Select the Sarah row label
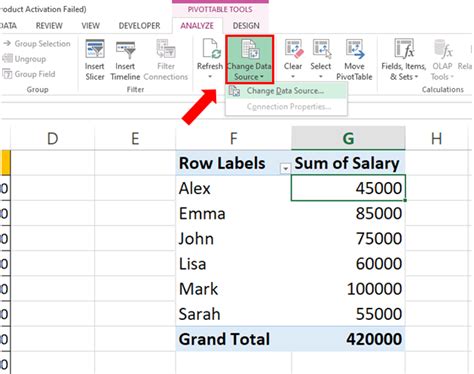Screen dimensions: 474x374 click(x=234, y=314)
